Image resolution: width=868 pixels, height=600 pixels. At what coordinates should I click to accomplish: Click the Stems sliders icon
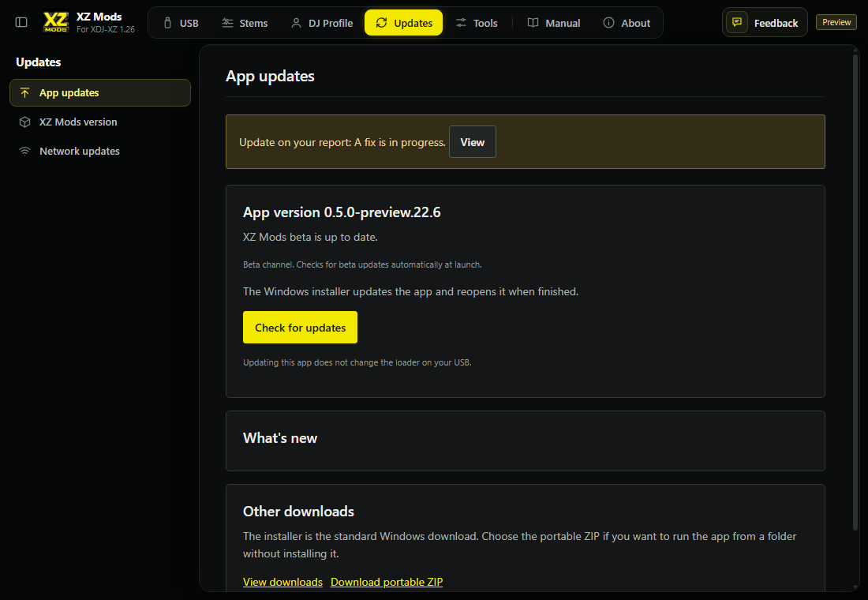pyautogui.click(x=227, y=23)
